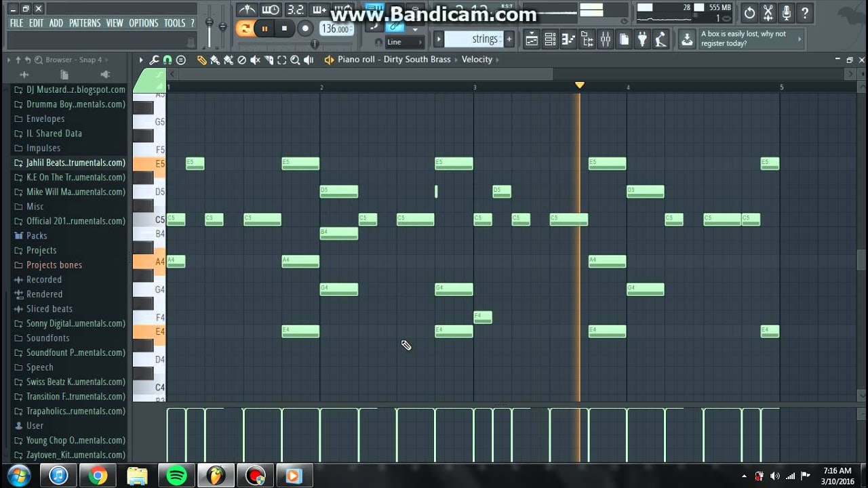The width and height of the screenshot is (868, 488).
Task: Open the Tempo tapper icon
Action: coord(660,39)
